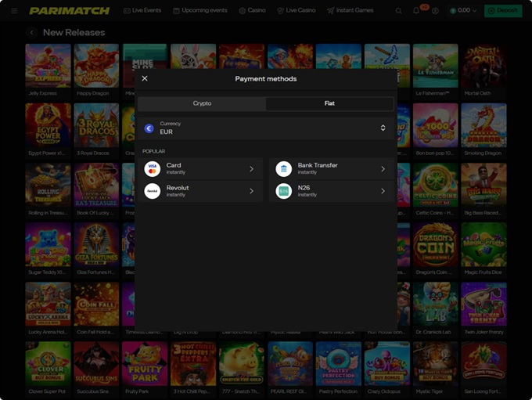Viewport: 532px width, 400px height.
Task: Expand the Bank Transfer chevron arrow
Action: pos(383,168)
